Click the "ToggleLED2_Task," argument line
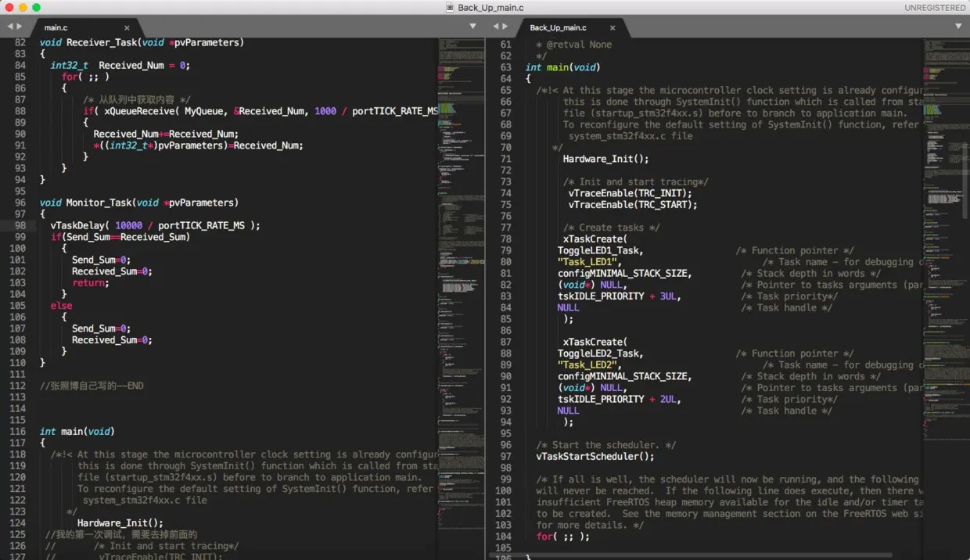The height and width of the screenshot is (560, 970). coord(600,354)
